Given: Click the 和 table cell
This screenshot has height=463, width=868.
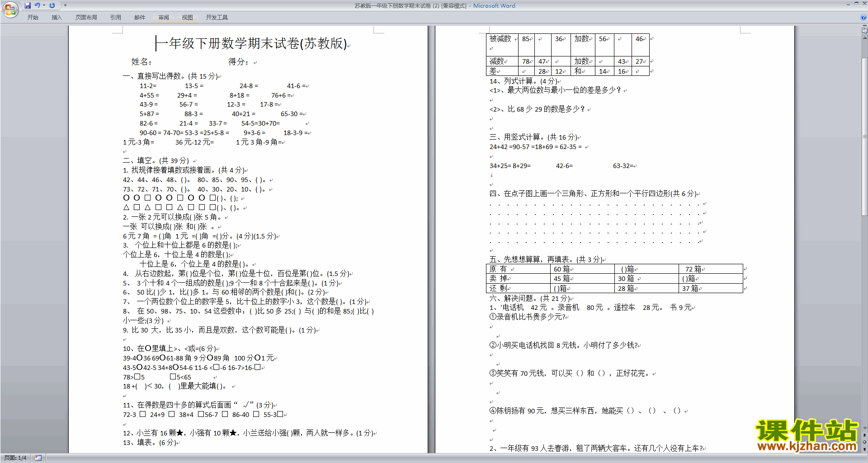Looking at the screenshot, I should (583, 71).
